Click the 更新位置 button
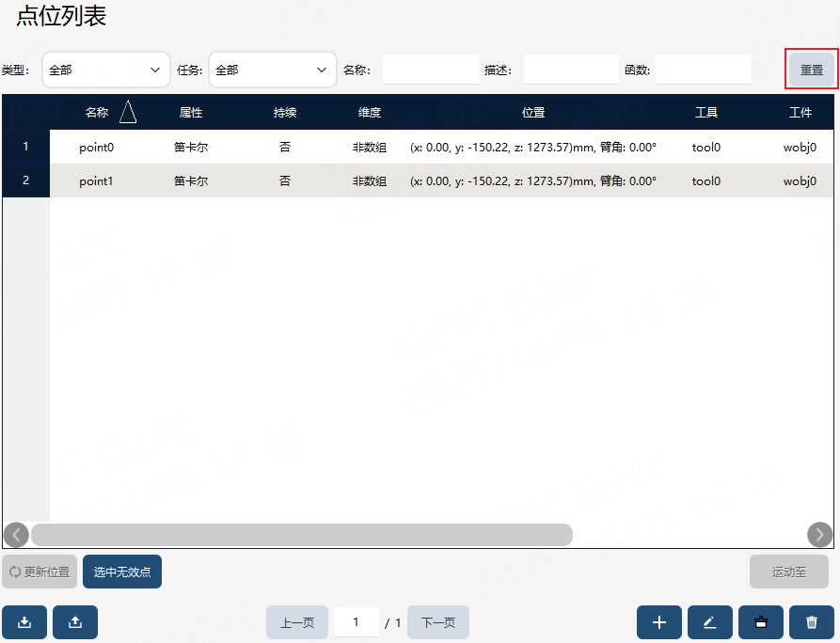The width and height of the screenshot is (840, 643). click(x=40, y=572)
